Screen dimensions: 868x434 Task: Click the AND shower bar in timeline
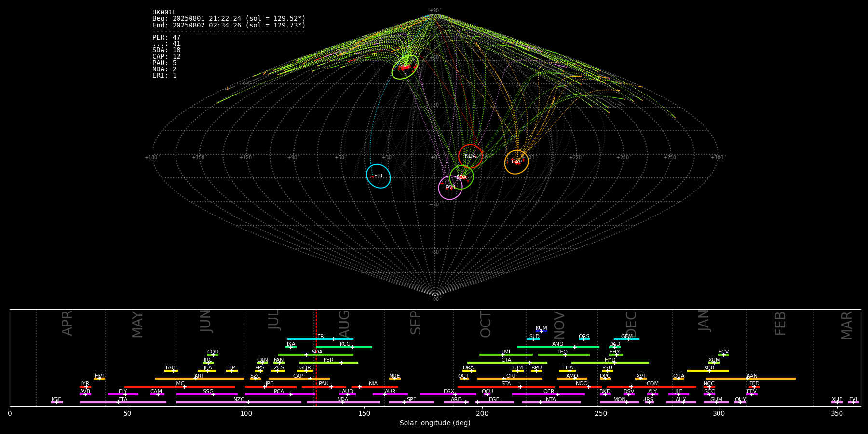pos(558,347)
